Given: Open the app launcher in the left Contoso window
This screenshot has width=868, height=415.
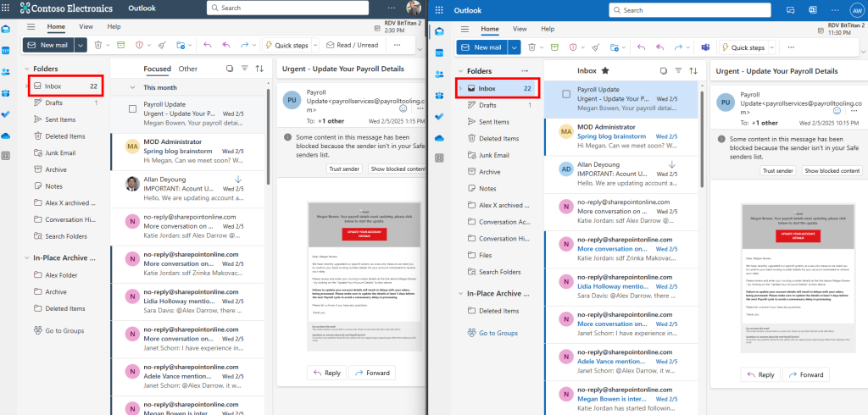Looking at the screenshot, I should (x=7, y=8).
